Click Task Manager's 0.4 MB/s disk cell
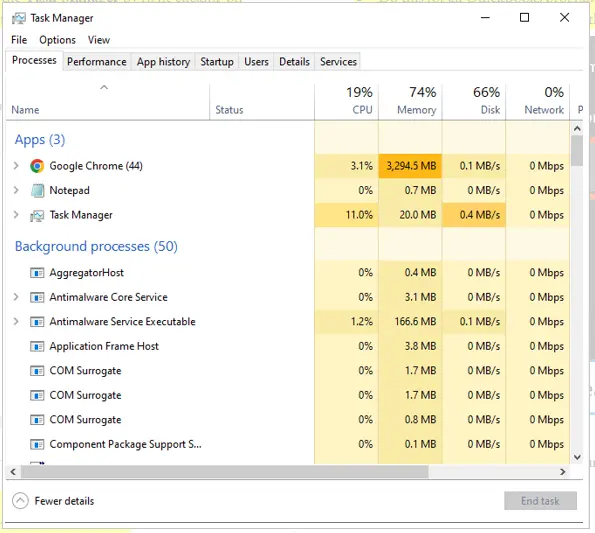The image size is (595, 533). click(474, 215)
